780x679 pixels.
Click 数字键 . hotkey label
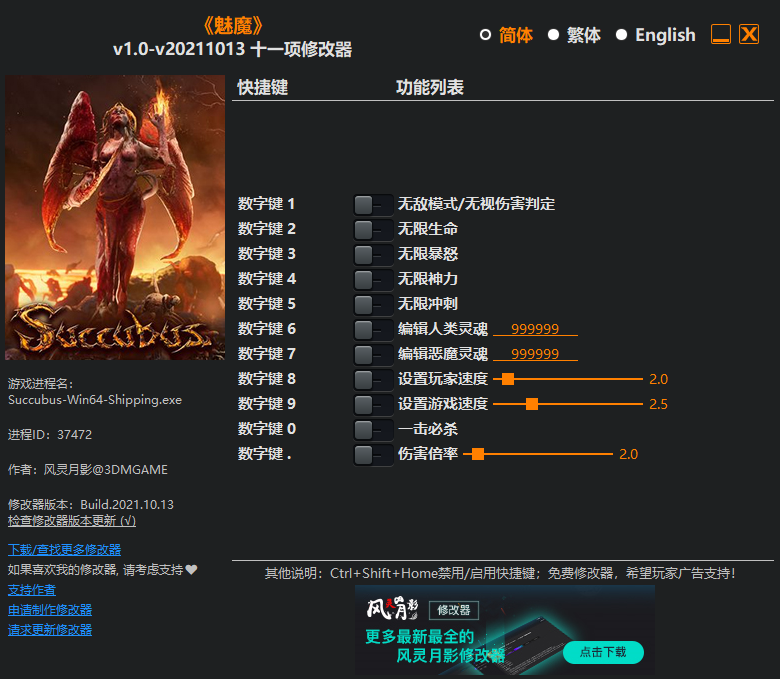coord(265,454)
